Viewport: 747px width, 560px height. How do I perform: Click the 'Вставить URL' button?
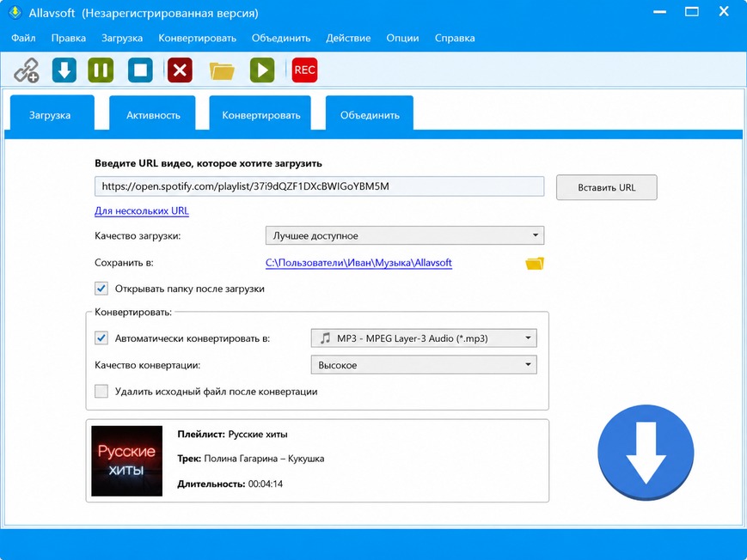tap(607, 187)
